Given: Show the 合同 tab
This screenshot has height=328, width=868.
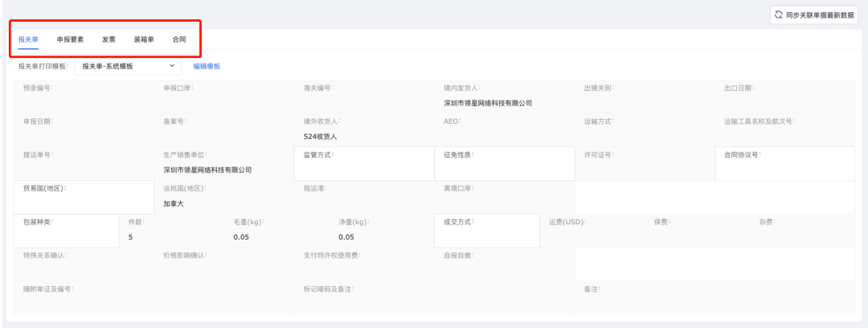Looking at the screenshot, I should click(179, 39).
